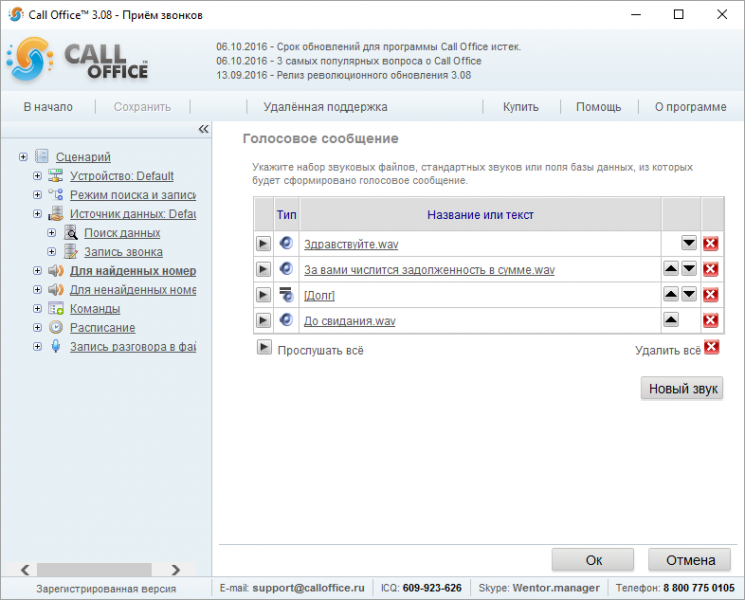
Task: Collapse the left sidebar with double chevron
Action: (203, 129)
